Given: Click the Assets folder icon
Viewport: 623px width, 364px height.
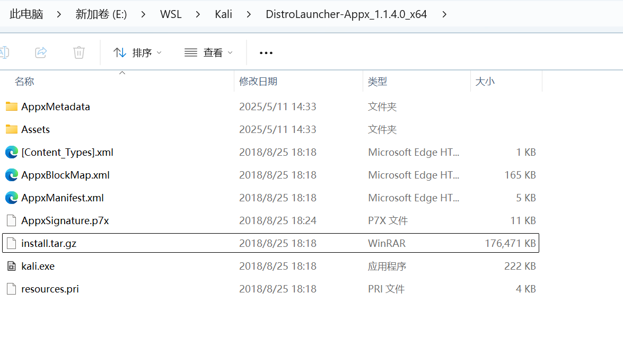Looking at the screenshot, I should click(12, 129).
